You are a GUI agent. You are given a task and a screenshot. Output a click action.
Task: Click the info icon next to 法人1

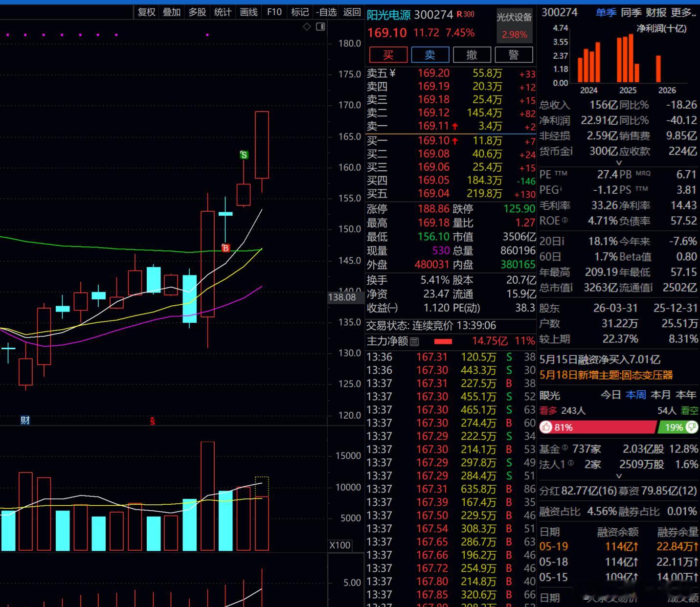tap(570, 463)
